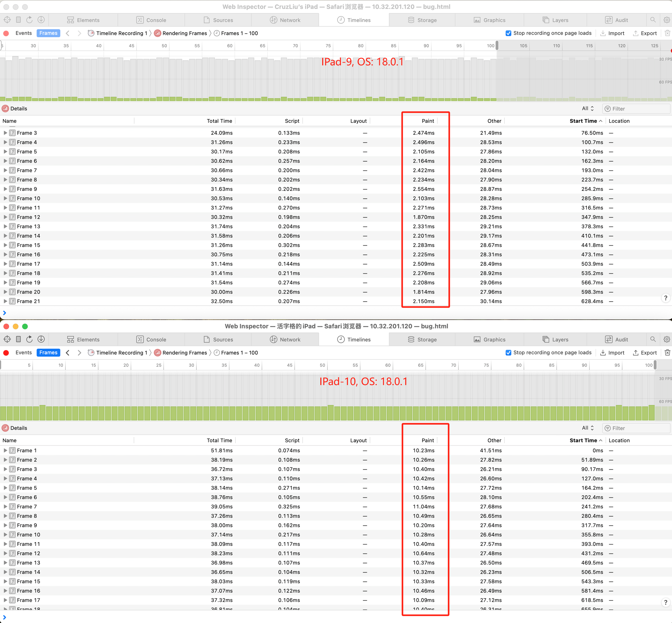Open Sources tab in upper window
672x623 pixels.
pyautogui.click(x=218, y=20)
